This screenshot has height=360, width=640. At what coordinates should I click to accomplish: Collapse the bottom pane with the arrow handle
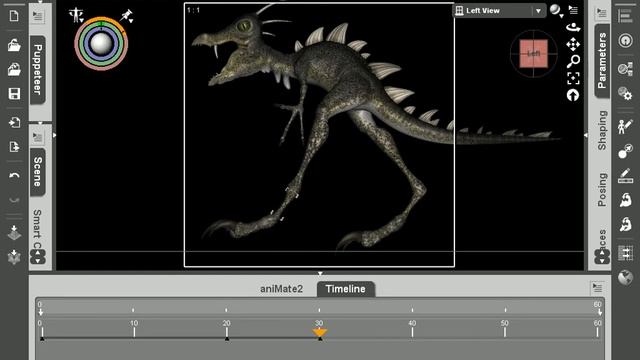[320, 273]
